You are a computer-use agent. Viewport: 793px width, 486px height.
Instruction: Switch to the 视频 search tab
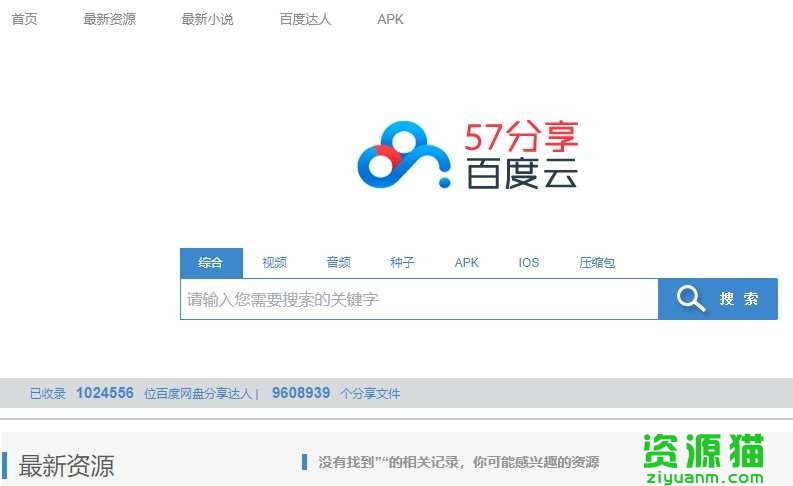coord(275,262)
